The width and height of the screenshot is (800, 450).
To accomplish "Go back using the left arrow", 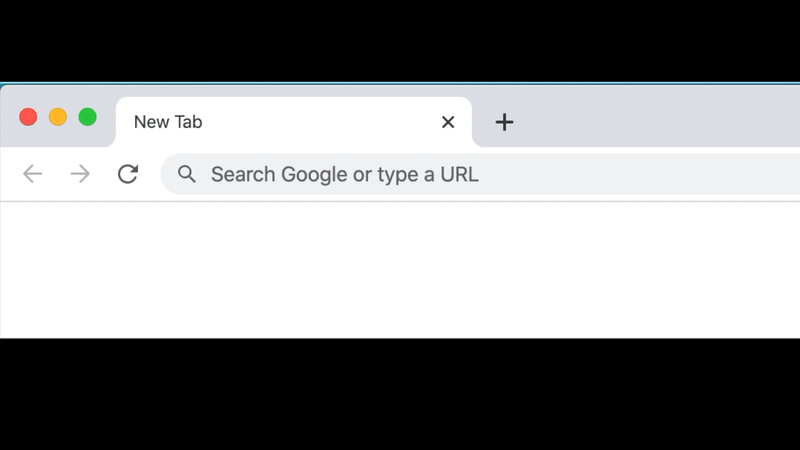I will click(33, 174).
